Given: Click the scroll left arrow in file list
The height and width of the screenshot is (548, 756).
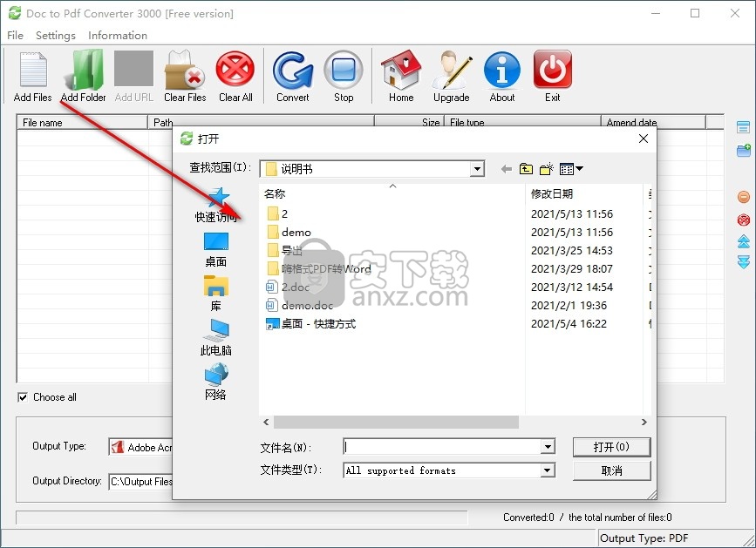Looking at the screenshot, I should [x=266, y=423].
